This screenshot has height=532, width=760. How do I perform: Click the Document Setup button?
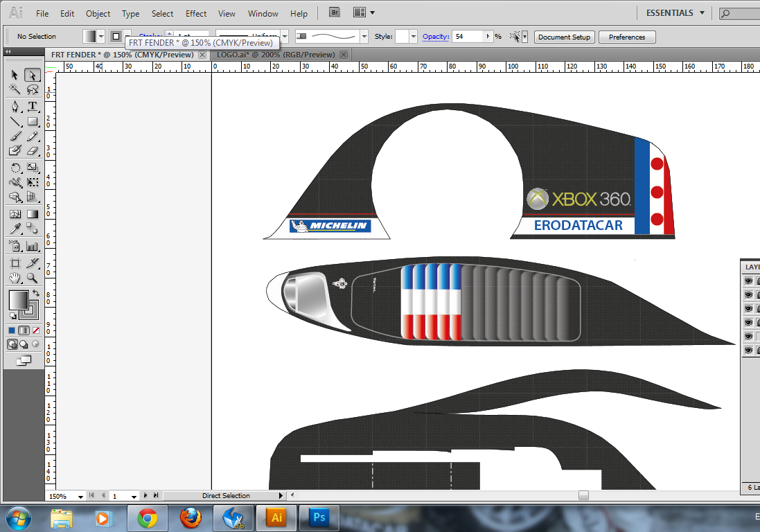pyautogui.click(x=564, y=37)
